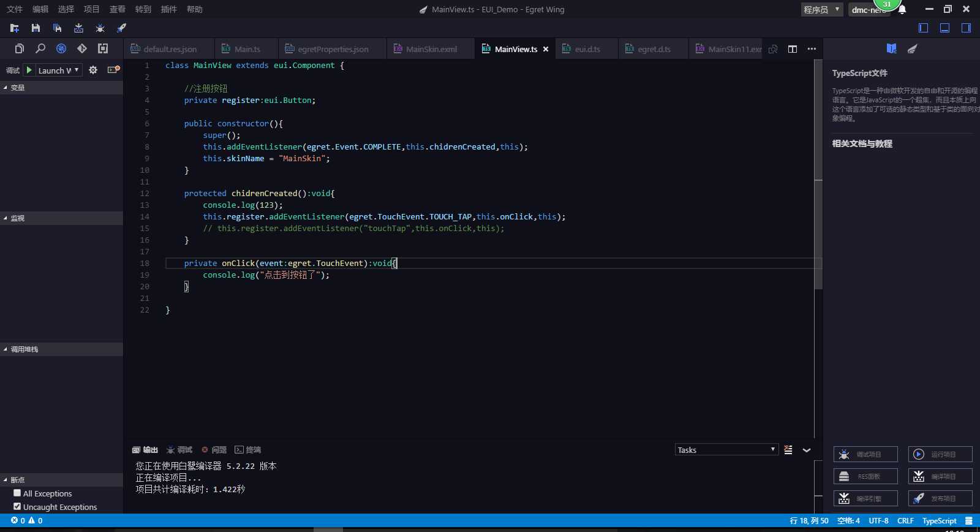Viewport: 980px width, 532px height.
Task: Open the file explorer sidebar view
Action: [20, 48]
